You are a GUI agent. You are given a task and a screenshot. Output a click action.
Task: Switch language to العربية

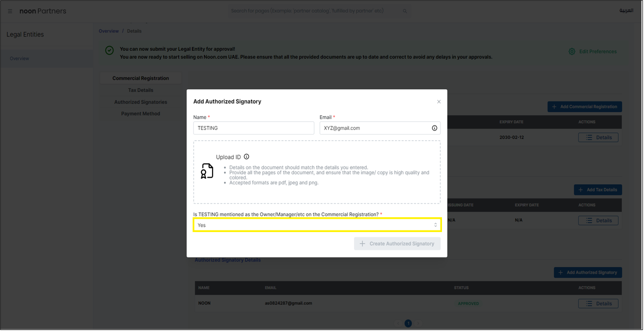pyautogui.click(x=627, y=10)
